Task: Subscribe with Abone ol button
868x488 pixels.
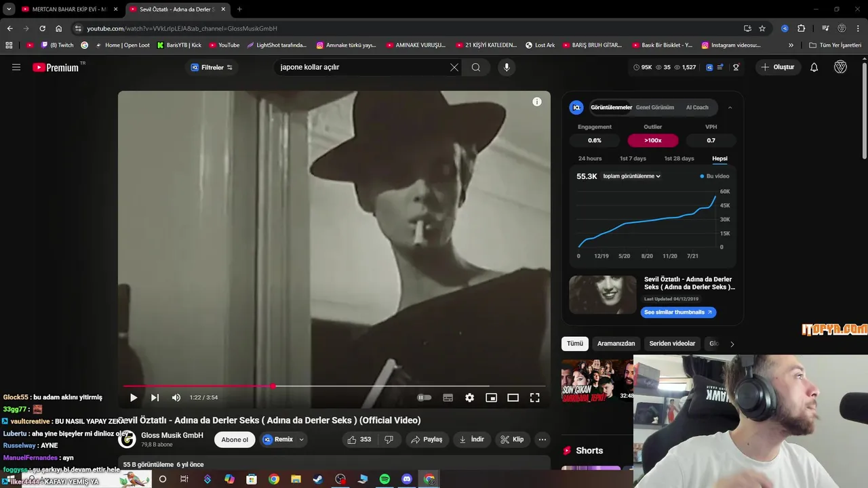Action: pyautogui.click(x=235, y=439)
